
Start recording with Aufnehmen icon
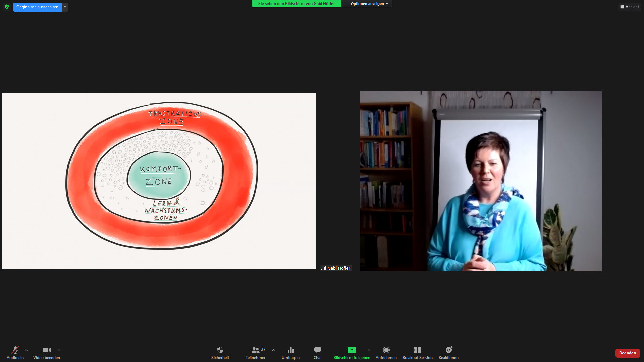(386, 350)
